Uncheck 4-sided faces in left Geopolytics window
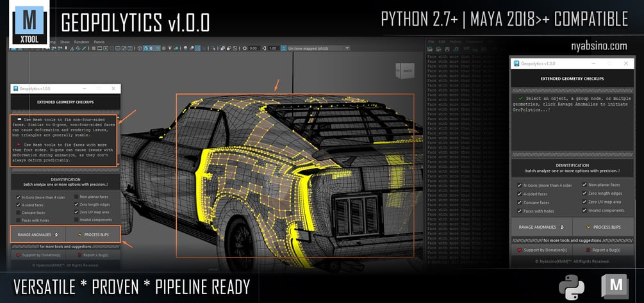Image resolution: width=644 pixels, height=303 pixels. tap(18, 204)
